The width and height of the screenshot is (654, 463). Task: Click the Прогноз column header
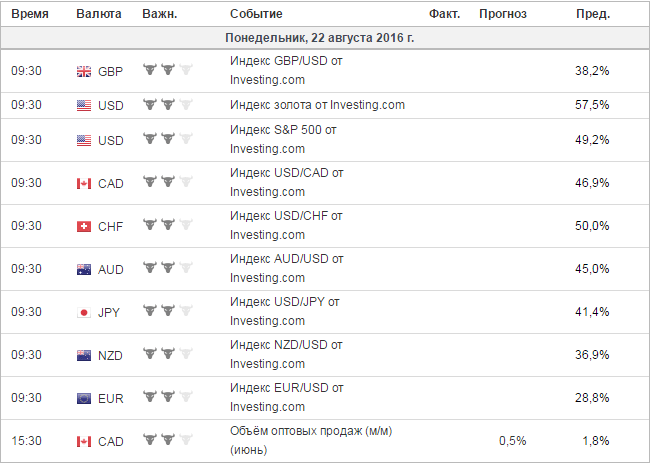tap(503, 14)
